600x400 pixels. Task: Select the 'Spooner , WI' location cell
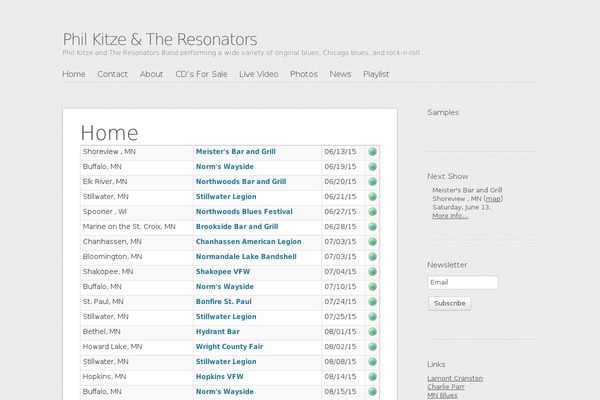click(x=137, y=212)
